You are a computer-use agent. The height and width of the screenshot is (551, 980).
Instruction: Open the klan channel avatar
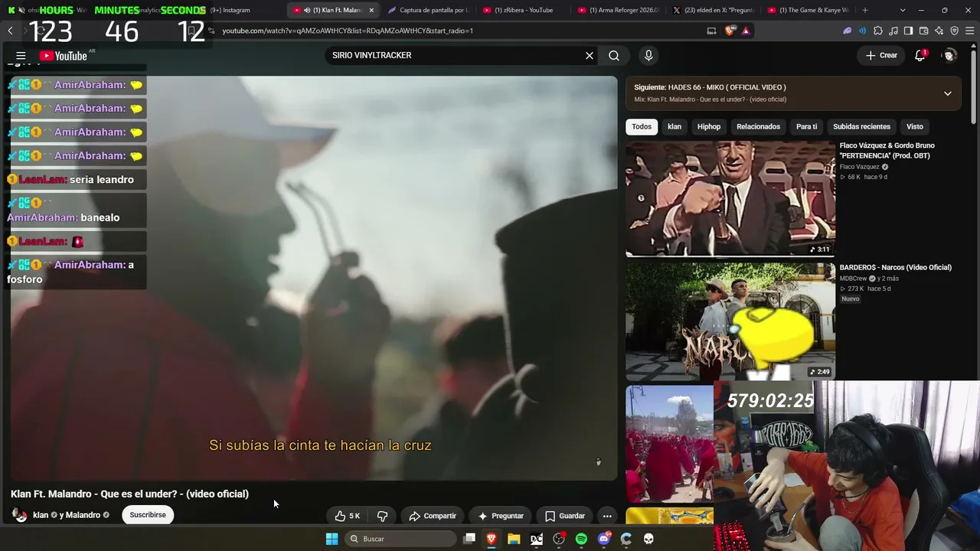pos(19,515)
